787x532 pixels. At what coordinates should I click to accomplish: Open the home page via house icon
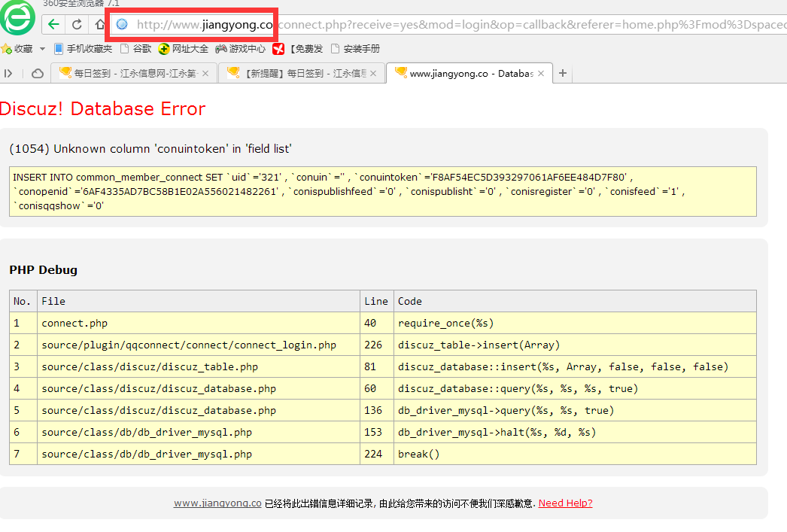99,24
